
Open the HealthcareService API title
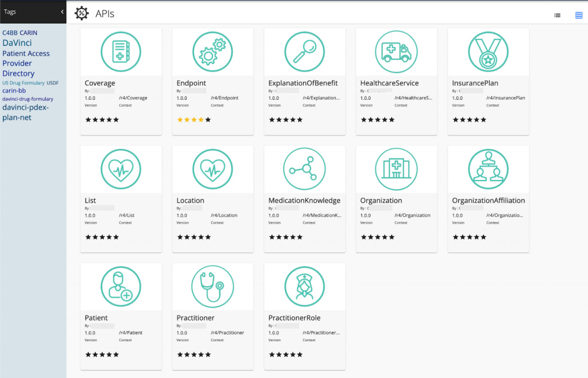tap(390, 83)
